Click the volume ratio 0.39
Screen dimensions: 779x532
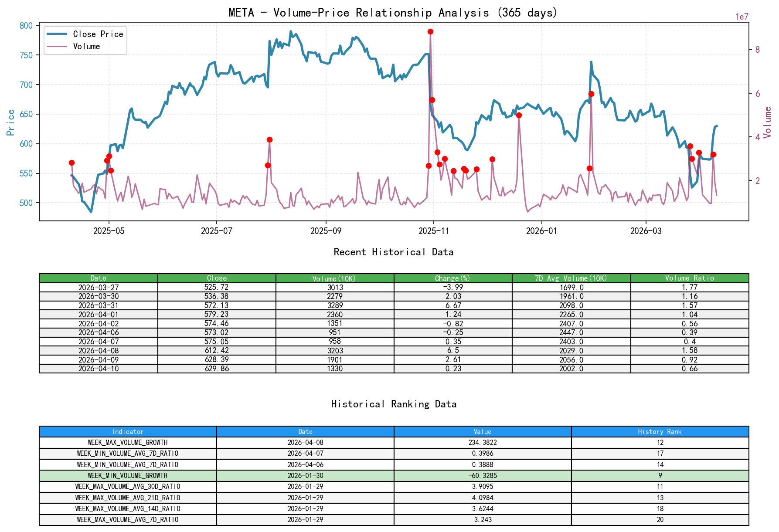click(690, 332)
